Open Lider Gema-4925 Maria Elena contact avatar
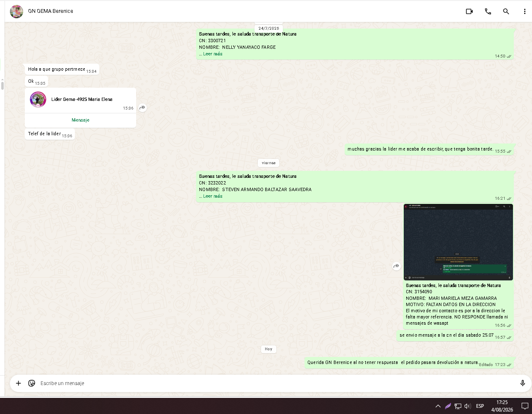Image resolution: width=532 pixels, height=414 pixels. 38,100
